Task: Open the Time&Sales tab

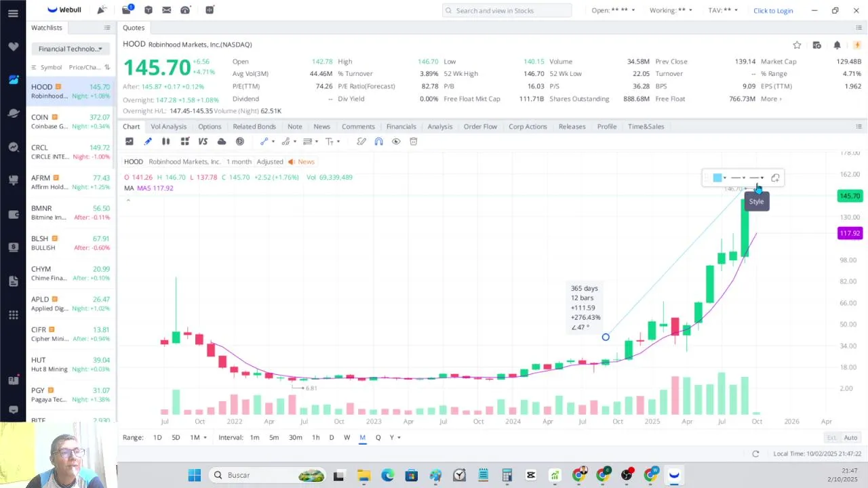Action: coord(646,127)
